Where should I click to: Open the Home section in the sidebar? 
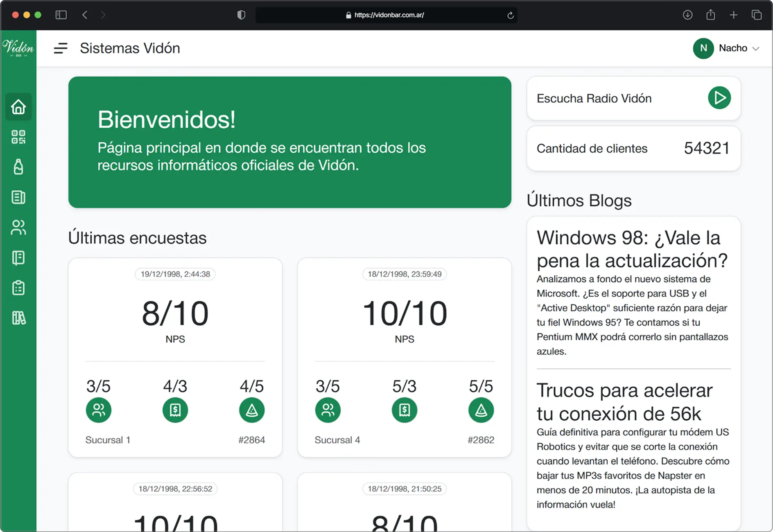18,107
